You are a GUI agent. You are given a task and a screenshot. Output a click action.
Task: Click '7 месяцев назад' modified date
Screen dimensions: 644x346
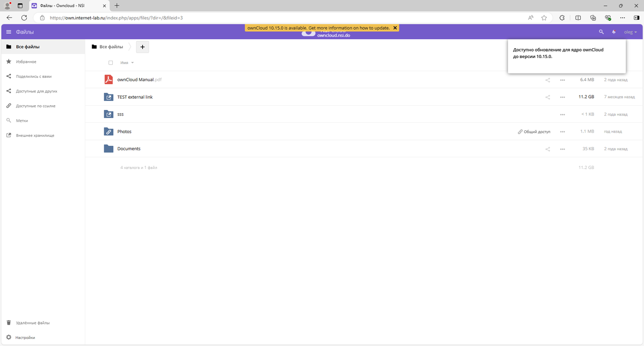(619, 97)
